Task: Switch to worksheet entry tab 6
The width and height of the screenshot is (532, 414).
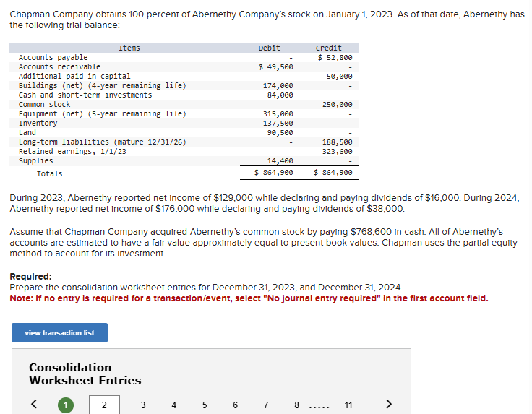Action: click(235, 405)
